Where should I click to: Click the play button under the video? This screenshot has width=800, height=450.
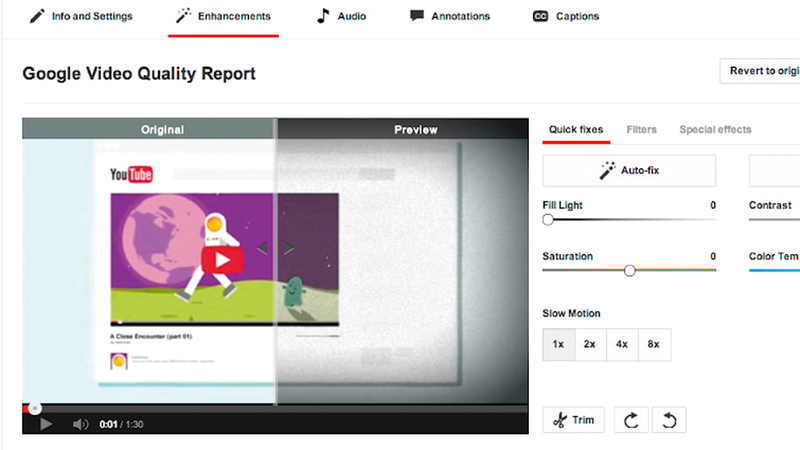(x=45, y=424)
